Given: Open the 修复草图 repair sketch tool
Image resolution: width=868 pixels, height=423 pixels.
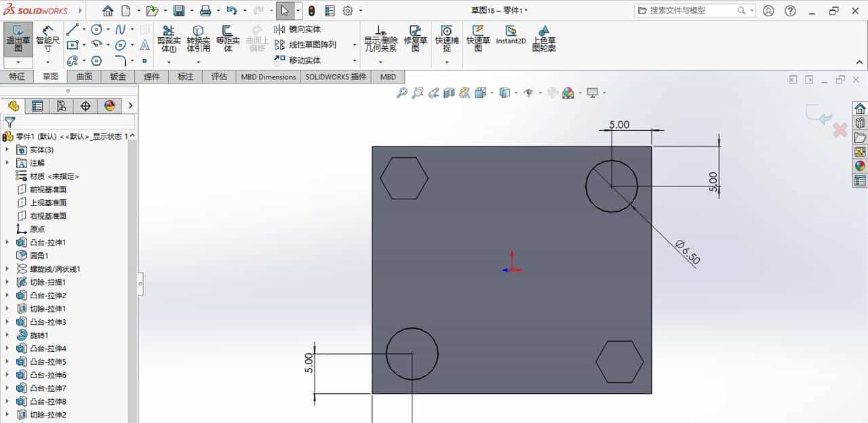Looking at the screenshot, I should point(415,41).
